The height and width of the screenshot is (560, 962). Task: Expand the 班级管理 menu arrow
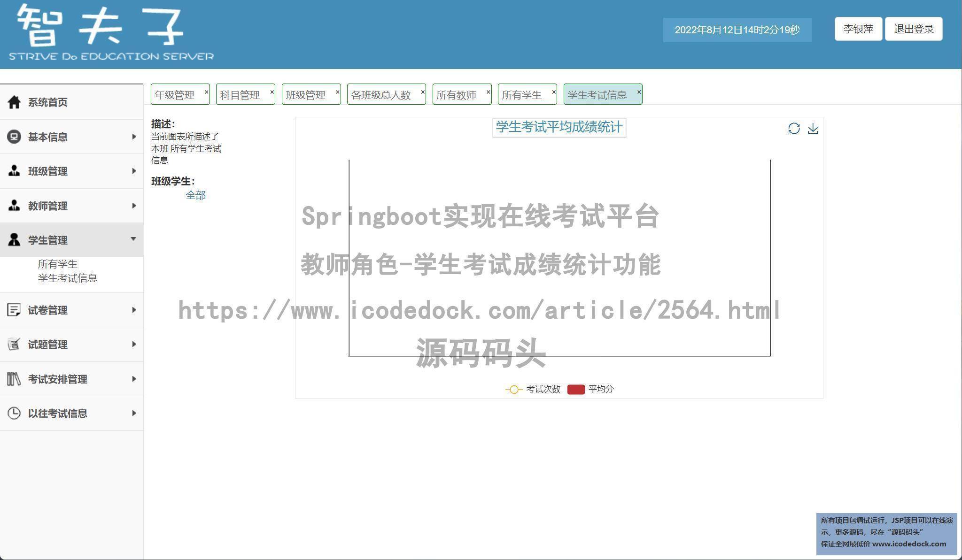point(134,171)
